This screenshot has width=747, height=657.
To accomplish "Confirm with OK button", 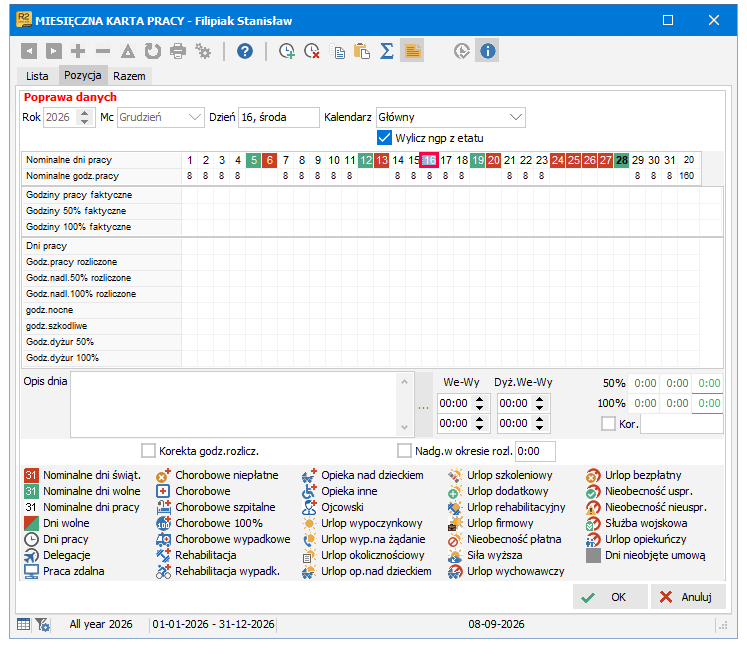I will (x=610, y=597).
